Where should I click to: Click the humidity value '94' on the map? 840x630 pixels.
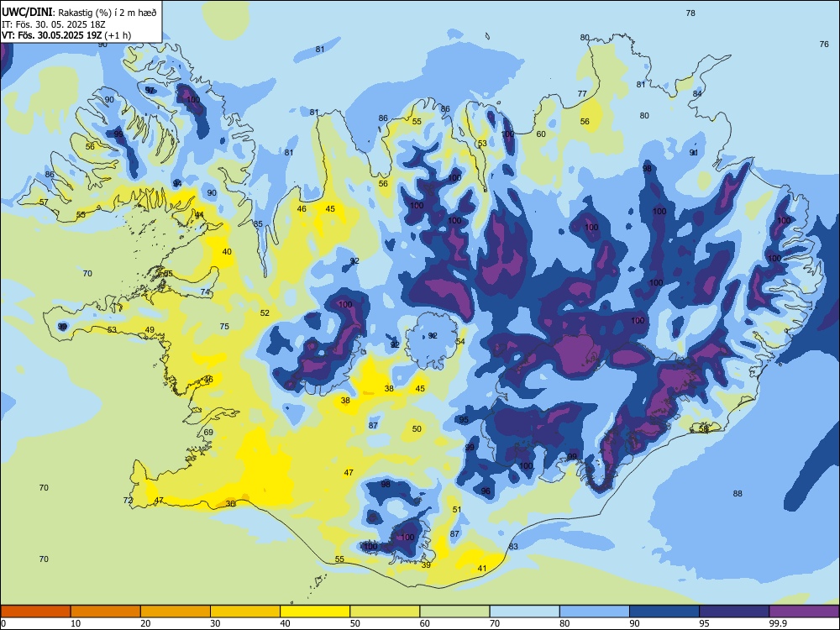click(x=177, y=184)
